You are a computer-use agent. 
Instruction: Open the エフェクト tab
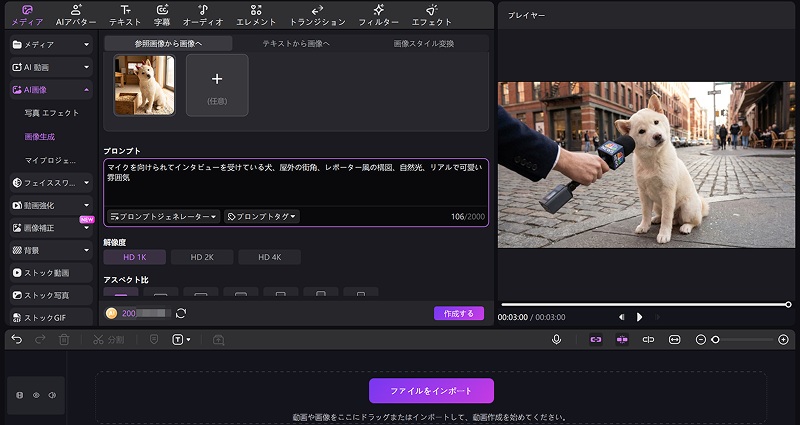(432, 15)
